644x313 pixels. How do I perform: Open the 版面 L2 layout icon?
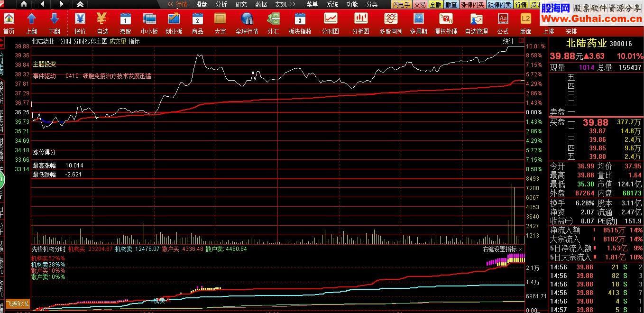click(525, 23)
